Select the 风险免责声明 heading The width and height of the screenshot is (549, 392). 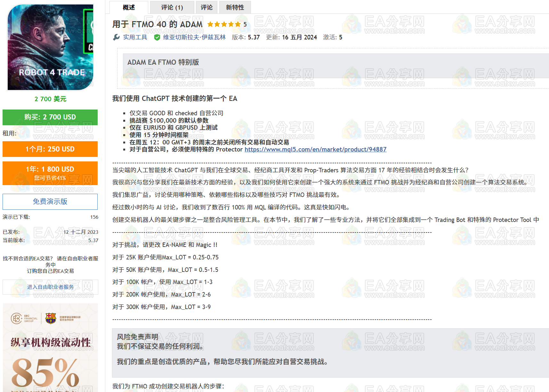tap(137, 337)
